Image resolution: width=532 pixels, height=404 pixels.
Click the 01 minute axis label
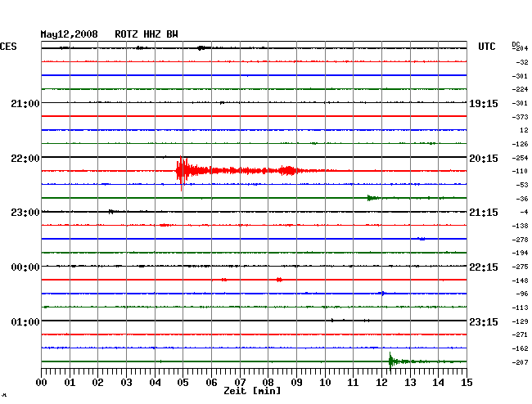[70, 382]
